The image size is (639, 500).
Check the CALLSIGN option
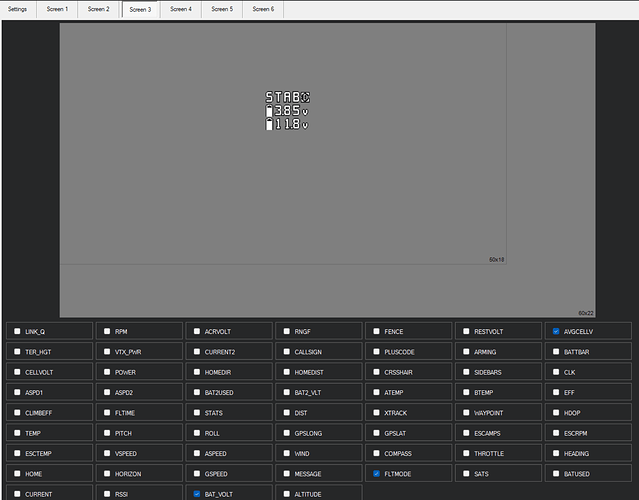coord(286,352)
